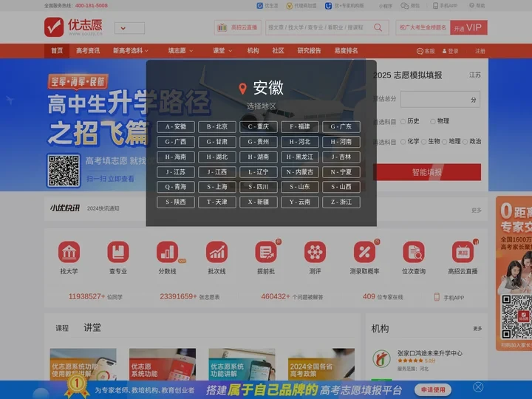Choose J - 江苏 region
The height and width of the screenshot is (399, 532).
coord(176,172)
